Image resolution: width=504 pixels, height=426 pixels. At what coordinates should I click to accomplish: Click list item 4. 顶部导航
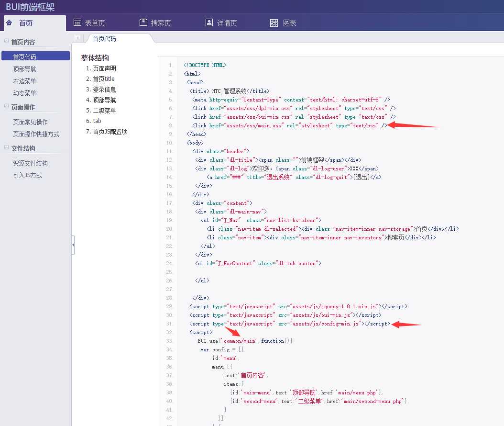pos(101,100)
